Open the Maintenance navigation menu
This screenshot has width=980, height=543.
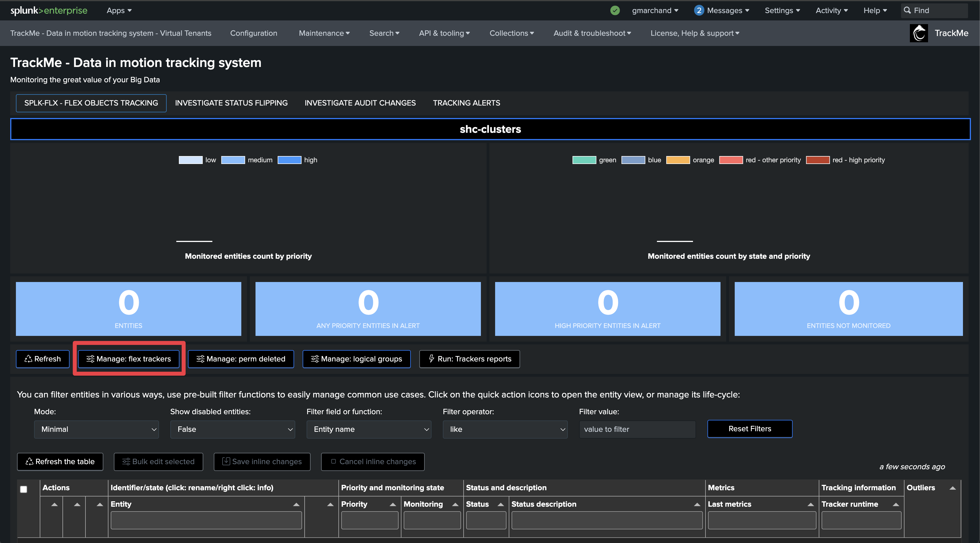[x=324, y=33]
